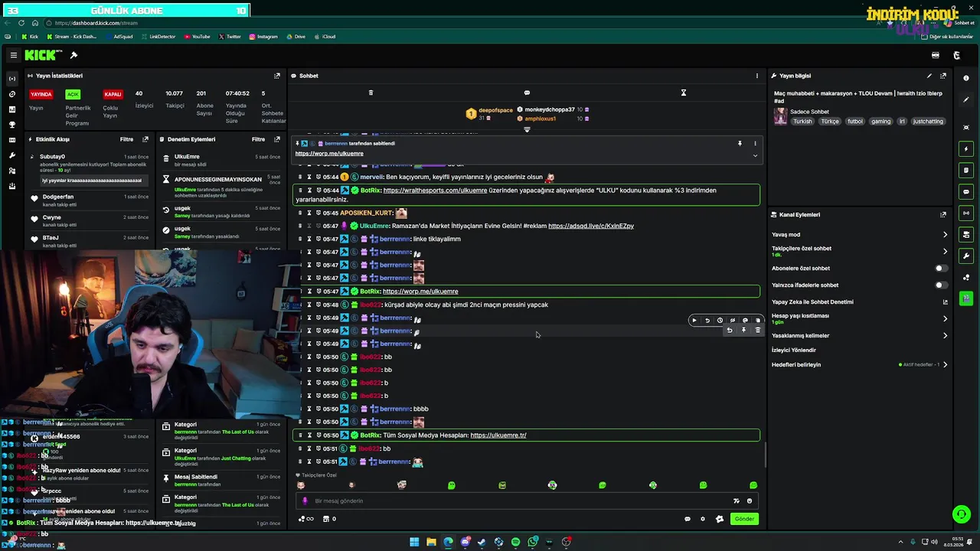Click the chat scrollbar
Viewport: 980px width, 551px height.
click(x=764, y=455)
